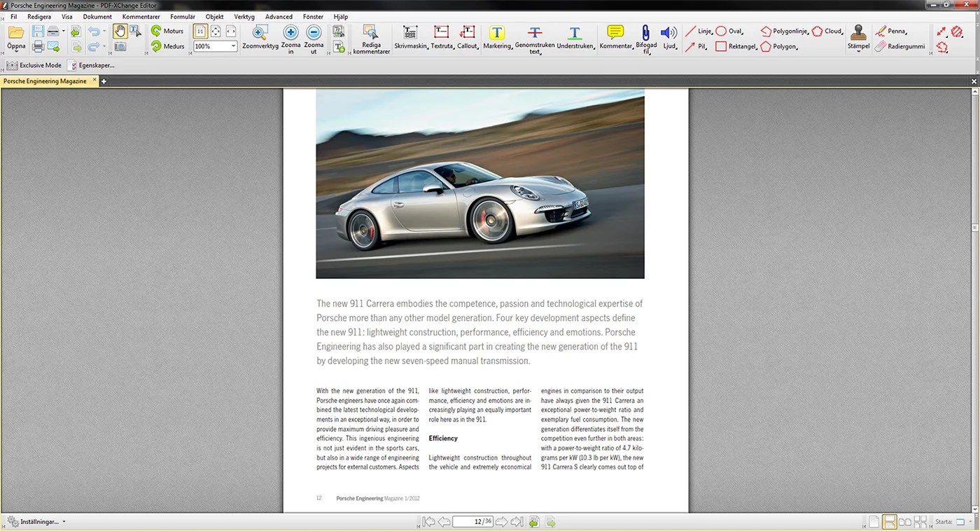Add a Kommentar sticky note
Screen dimensions: 980x531
click(x=616, y=38)
